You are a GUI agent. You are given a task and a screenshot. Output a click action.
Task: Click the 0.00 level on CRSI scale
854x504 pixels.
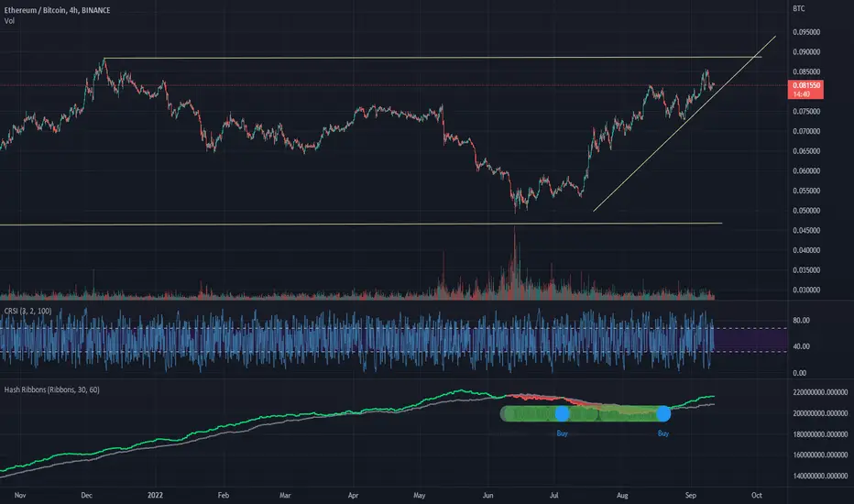pos(800,373)
